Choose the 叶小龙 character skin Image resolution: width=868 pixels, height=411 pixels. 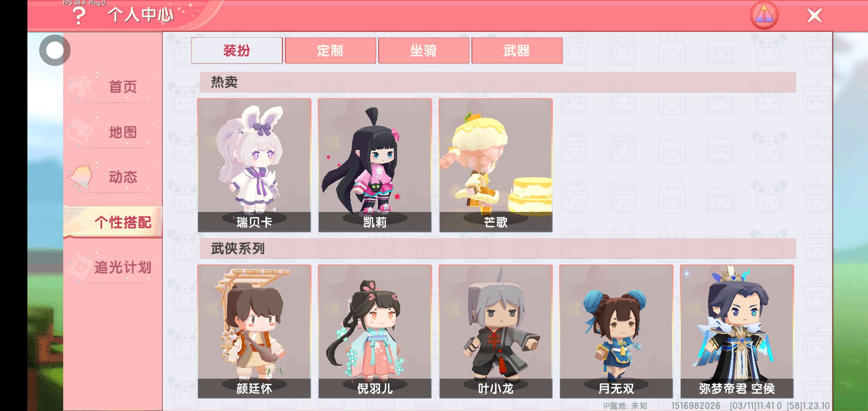click(x=496, y=331)
